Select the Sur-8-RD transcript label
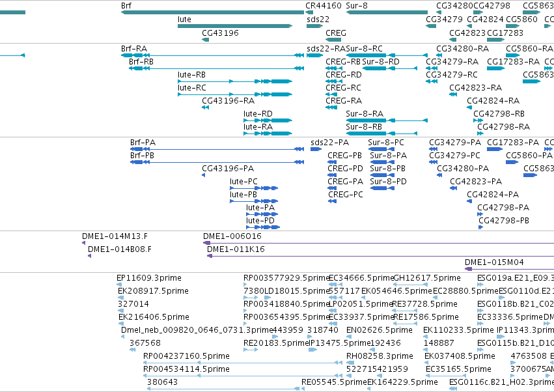Screen dimensions: 554x392 click(x=381, y=61)
